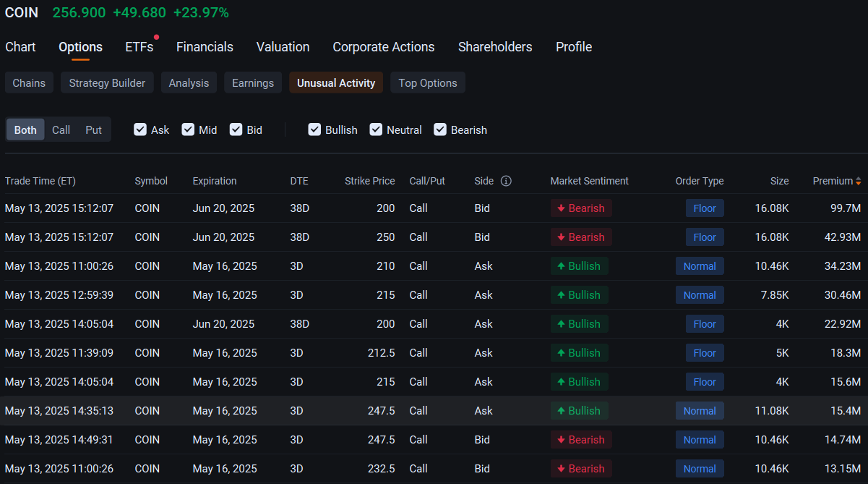
Task: Disable the Bearish sentiment checkbox
Action: [440, 130]
